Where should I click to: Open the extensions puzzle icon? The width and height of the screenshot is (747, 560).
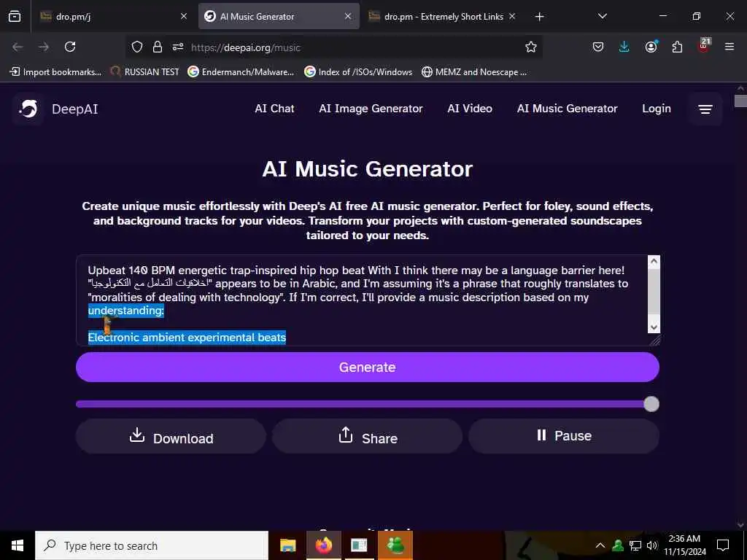677,47
